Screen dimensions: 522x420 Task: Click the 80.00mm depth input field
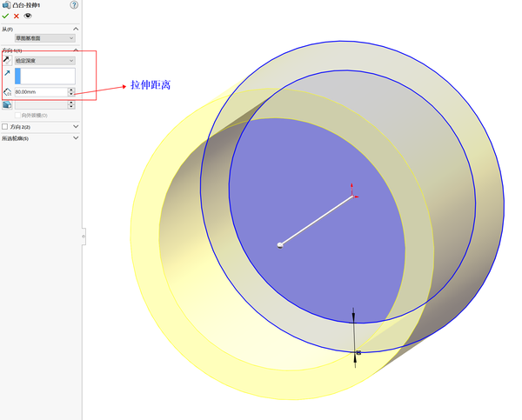41,92
